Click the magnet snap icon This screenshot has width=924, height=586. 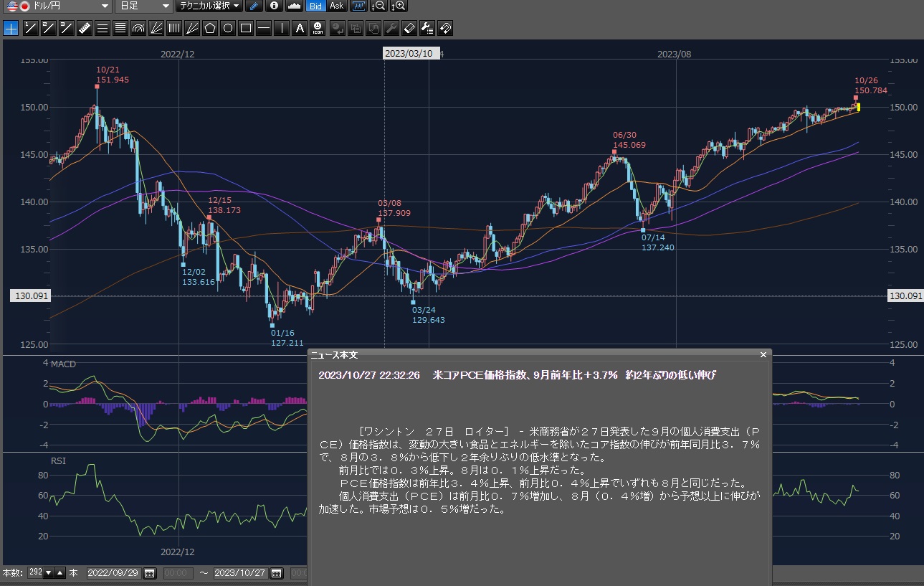[x=445, y=29]
